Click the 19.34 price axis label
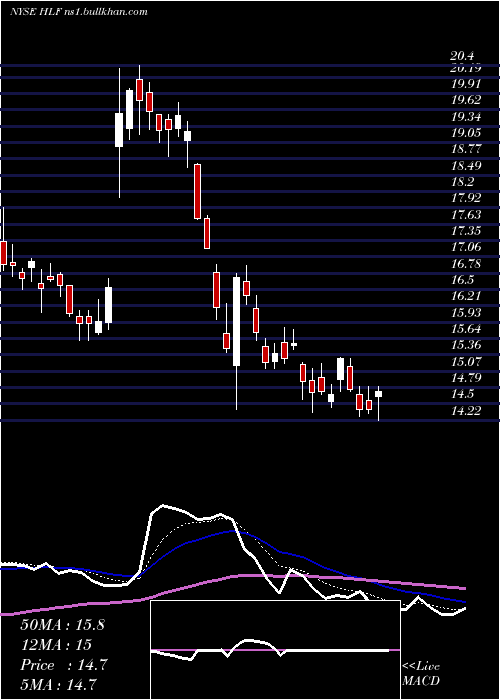Screen dimensions: 500x700 point(466,117)
